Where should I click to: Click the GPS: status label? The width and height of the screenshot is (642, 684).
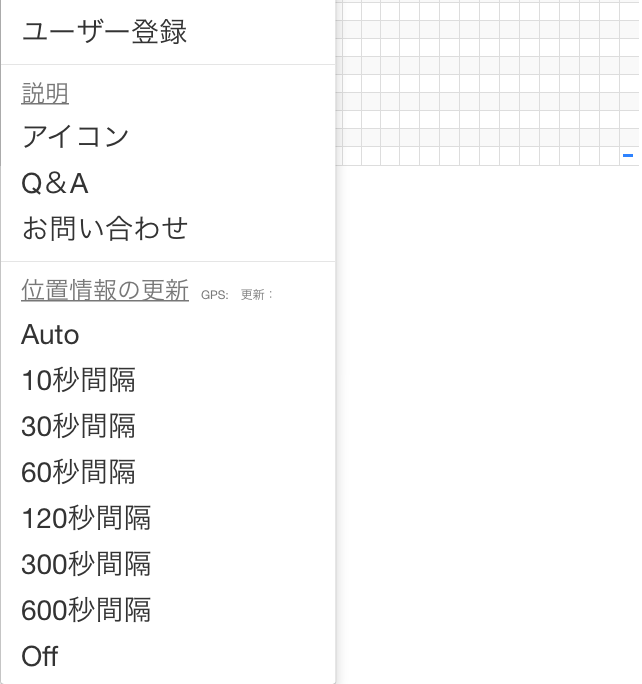pos(215,295)
